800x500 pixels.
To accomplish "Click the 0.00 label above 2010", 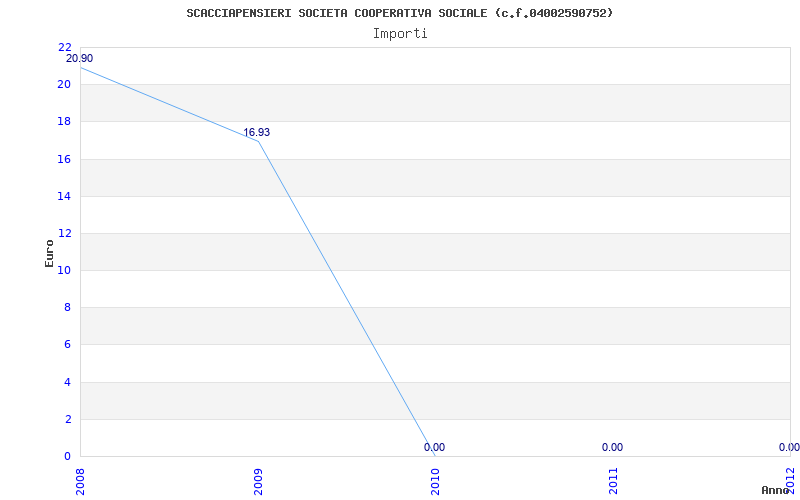I will [434, 447].
